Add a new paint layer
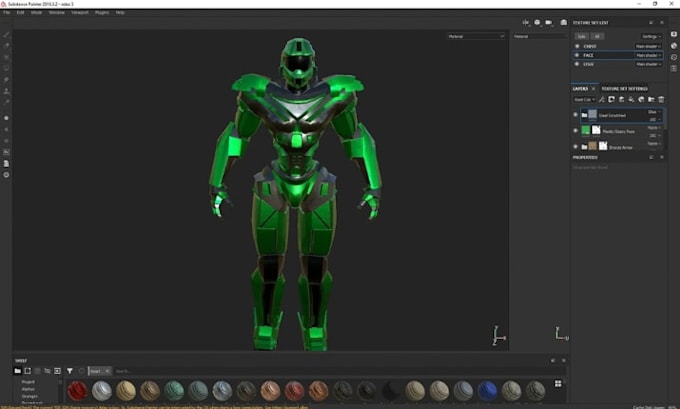680x409 pixels. pos(621,99)
